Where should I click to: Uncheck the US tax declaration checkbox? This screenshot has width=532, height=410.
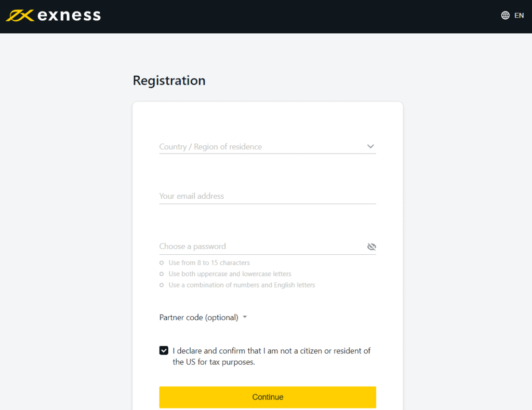[x=164, y=350]
